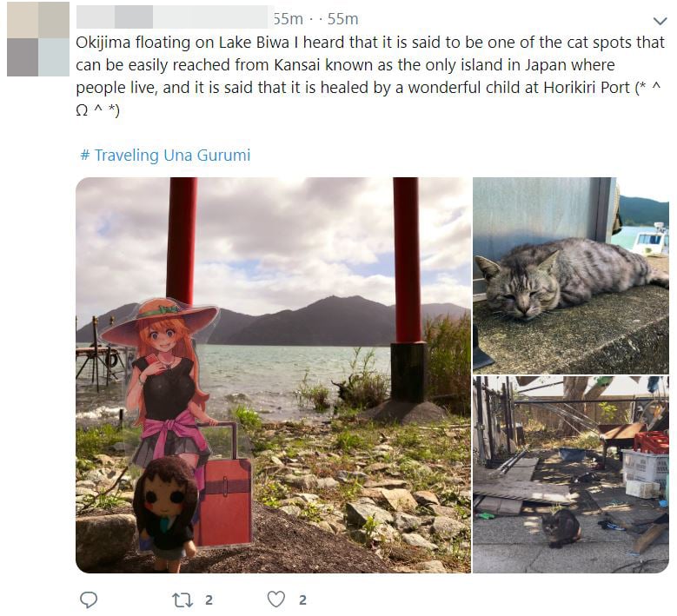Retweet this post via the arrows icon
Viewport: 677px width, 616px height.
[x=183, y=600]
